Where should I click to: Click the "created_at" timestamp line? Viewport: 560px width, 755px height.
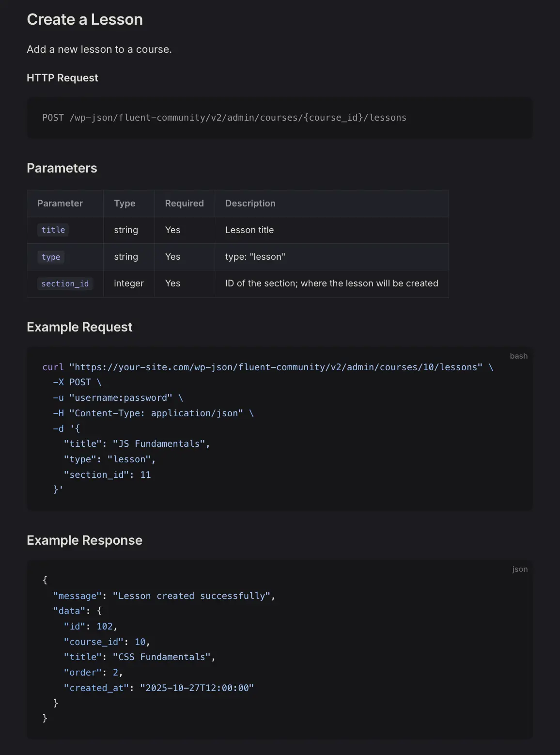[x=159, y=688]
